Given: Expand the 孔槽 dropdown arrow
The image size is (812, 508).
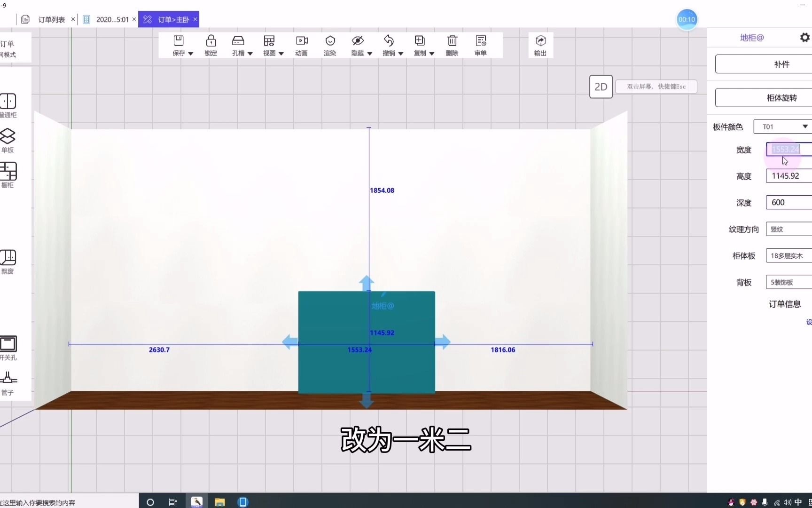Looking at the screenshot, I should click(250, 54).
